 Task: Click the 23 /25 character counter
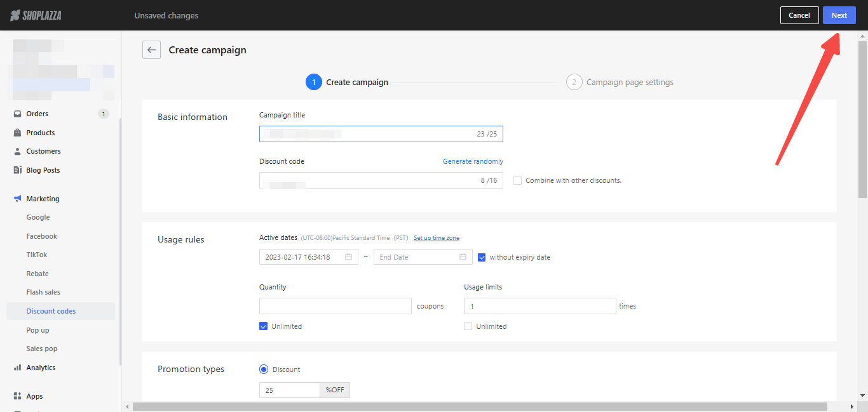click(x=487, y=134)
